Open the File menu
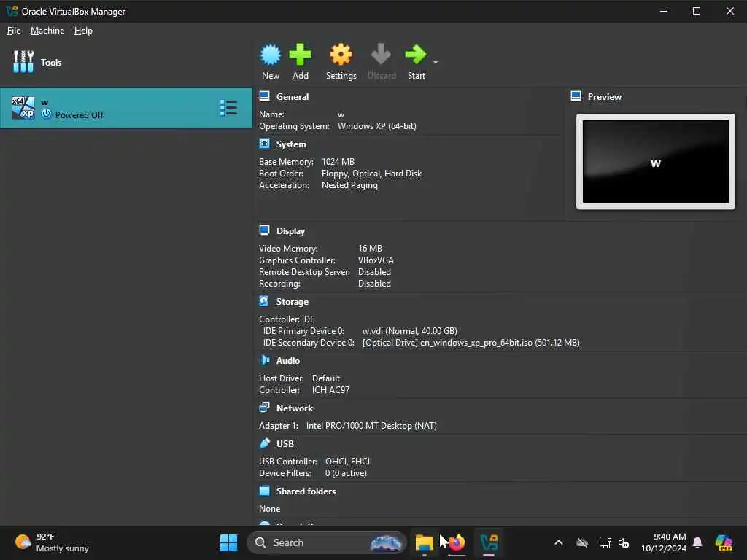The height and width of the screenshot is (560, 747). [14, 31]
